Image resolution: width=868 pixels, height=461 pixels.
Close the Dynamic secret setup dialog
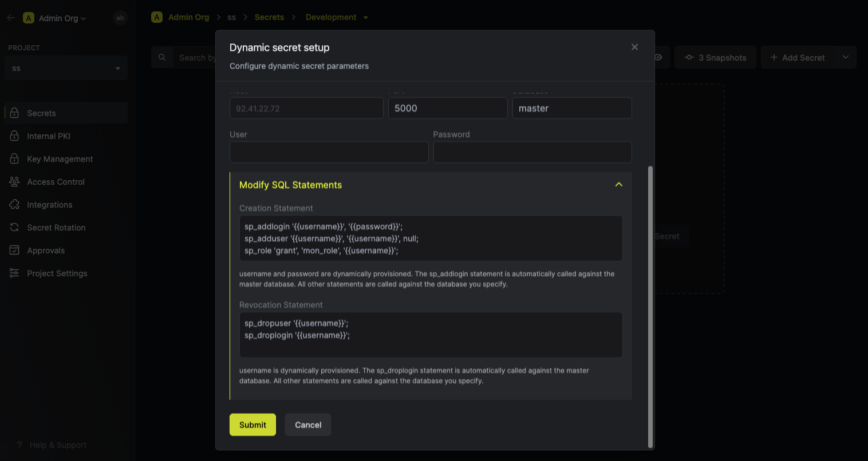[x=634, y=47]
